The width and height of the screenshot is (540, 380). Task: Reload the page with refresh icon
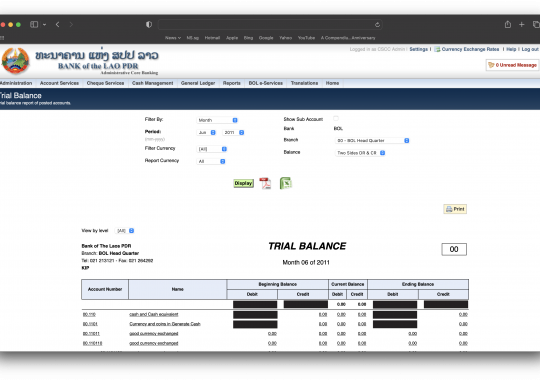click(377, 24)
